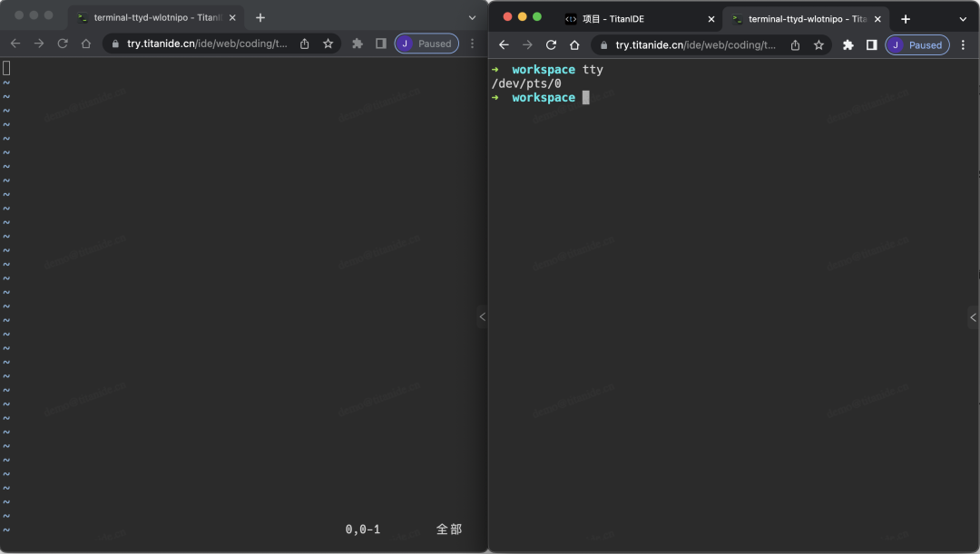Open three-dot Chrome menu in right window

(x=963, y=45)
